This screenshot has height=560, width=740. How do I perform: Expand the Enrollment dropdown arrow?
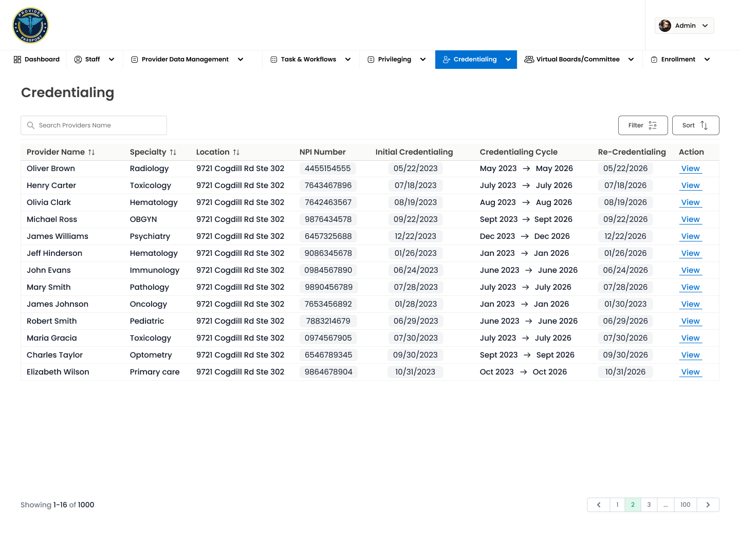click(708, 59)
